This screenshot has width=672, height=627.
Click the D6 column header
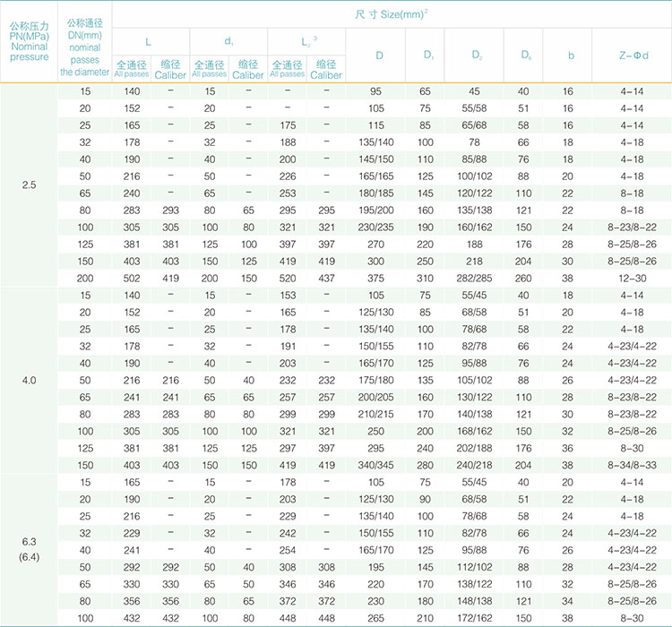(526, 55)
